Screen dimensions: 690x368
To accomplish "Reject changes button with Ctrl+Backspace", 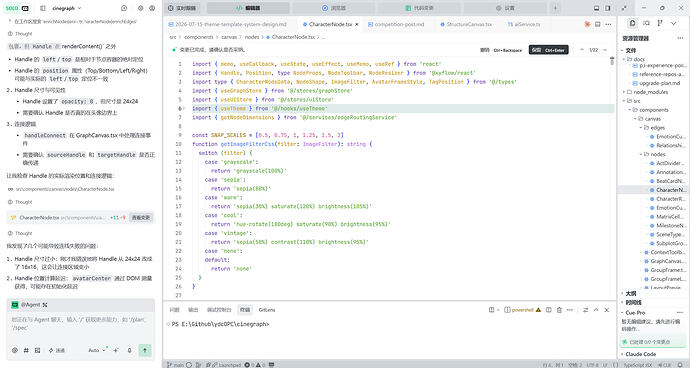I will [501, 50].
